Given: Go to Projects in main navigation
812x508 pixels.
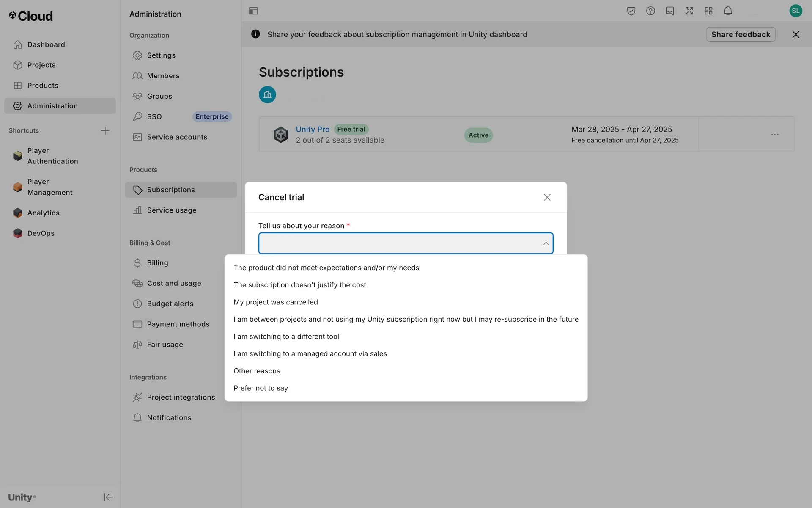Looking at the screenshot, I should 60,65.
